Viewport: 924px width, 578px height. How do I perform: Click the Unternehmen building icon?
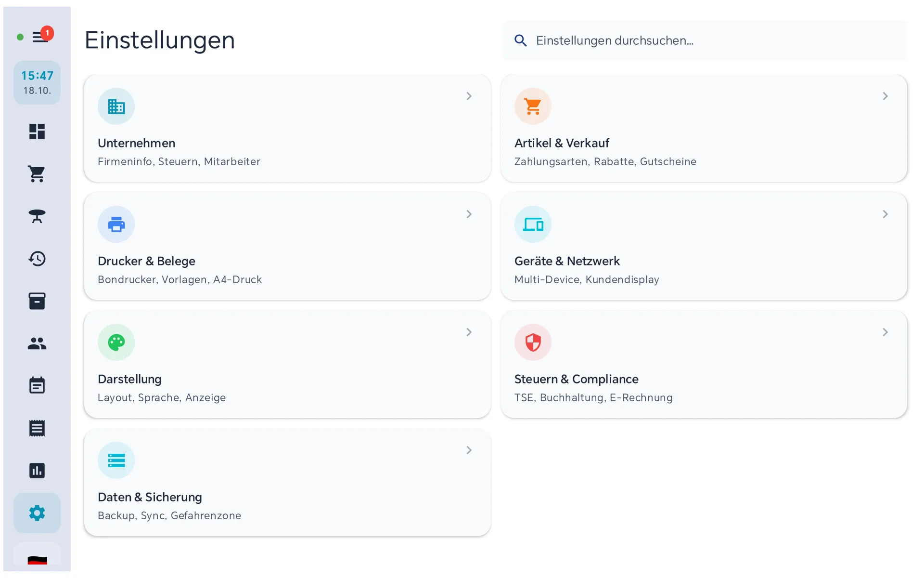pyautogui.click(x=116, y=106)
